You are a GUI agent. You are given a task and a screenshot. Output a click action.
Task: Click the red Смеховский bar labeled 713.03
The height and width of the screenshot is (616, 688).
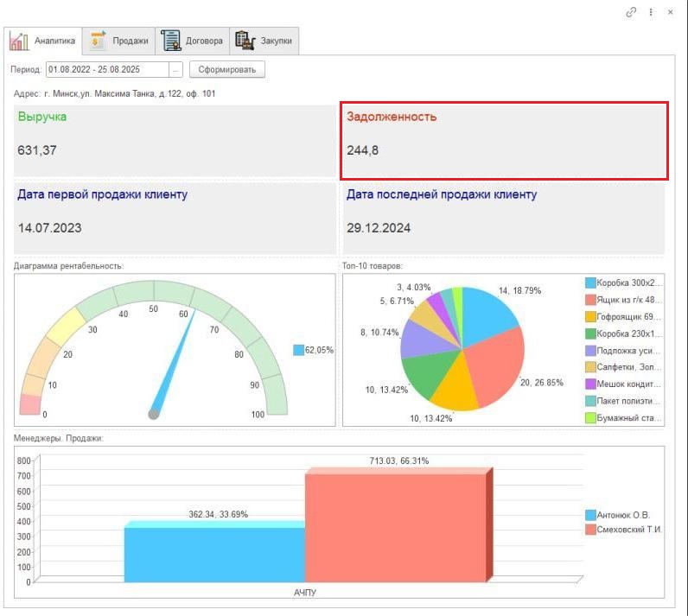point(395,525)
